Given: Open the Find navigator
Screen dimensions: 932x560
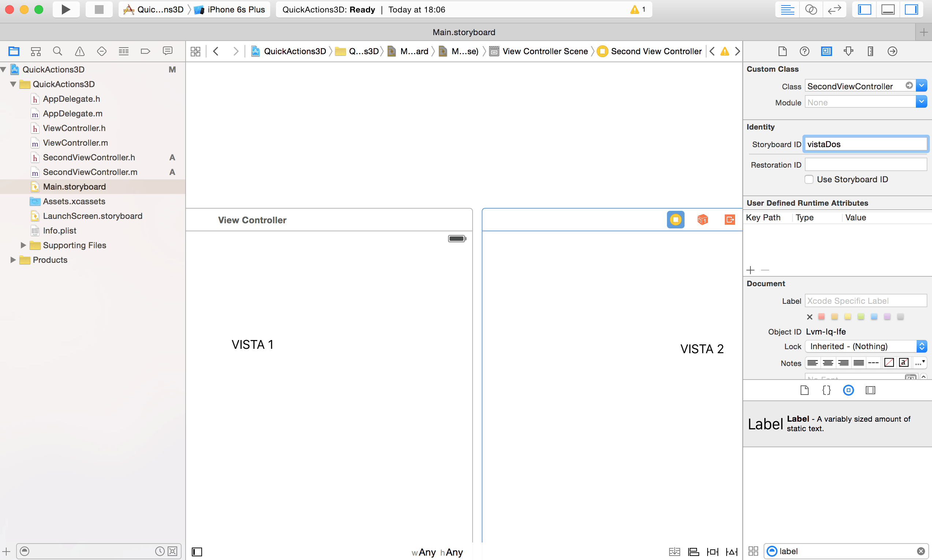Looking at the screenshot, I should tap(57, 51).
